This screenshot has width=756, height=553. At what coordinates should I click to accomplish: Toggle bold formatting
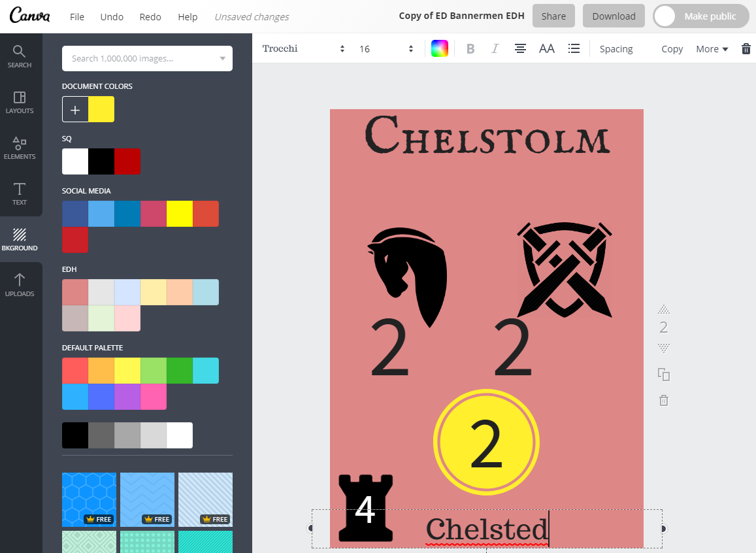tap(470, 49)
